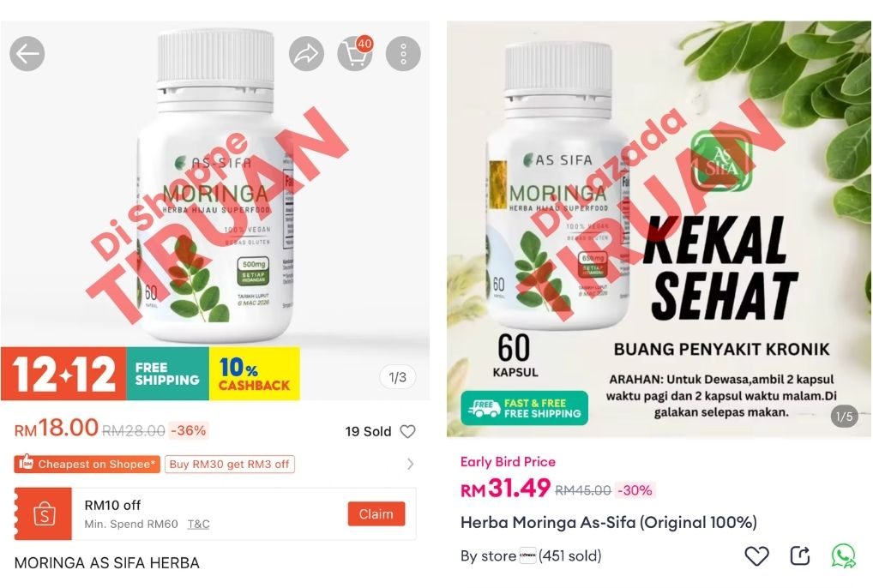The image size is (873, 588).
Task: Share the Lazada product listing
Action: click(800, 555)
